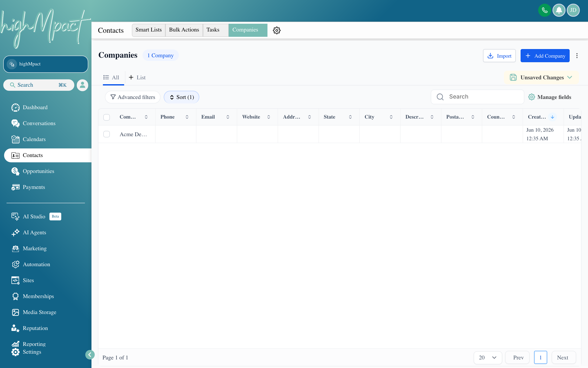Open Advanced filters
The height and width of the screenshot is (368, 588).
point(133,97)
